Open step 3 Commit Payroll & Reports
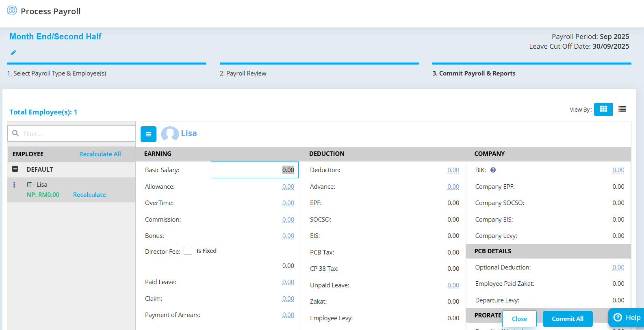Image resolution: width=644 pixels, height=330 pixels. pyautogui.click(x=474, y=73)
